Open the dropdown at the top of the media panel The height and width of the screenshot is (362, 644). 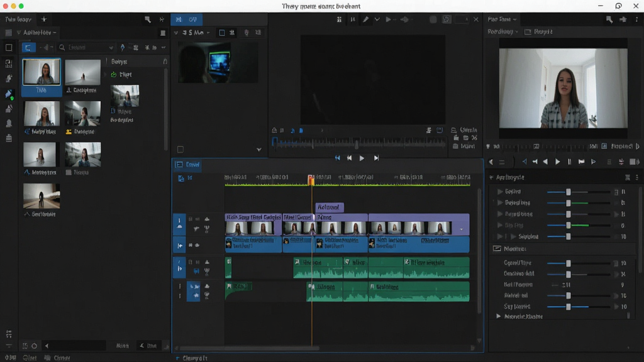[x=36, y=33]
